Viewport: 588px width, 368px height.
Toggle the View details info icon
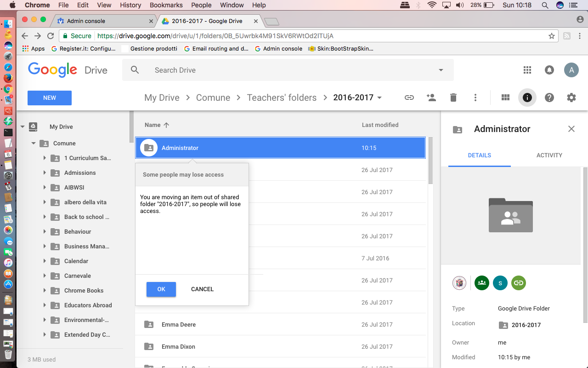click(527, 98)
